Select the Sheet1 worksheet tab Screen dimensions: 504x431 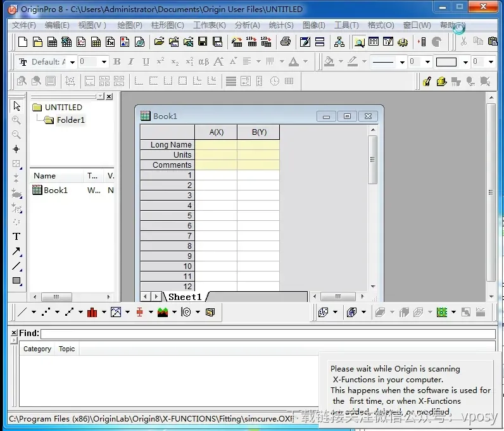click(x=185, y=297)
